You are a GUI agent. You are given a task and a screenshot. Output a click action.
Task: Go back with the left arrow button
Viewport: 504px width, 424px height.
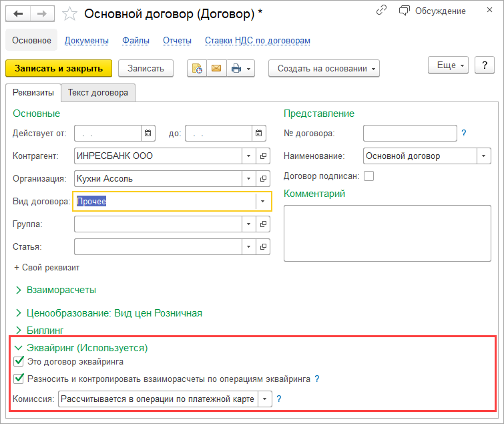(x=18, y=13)
